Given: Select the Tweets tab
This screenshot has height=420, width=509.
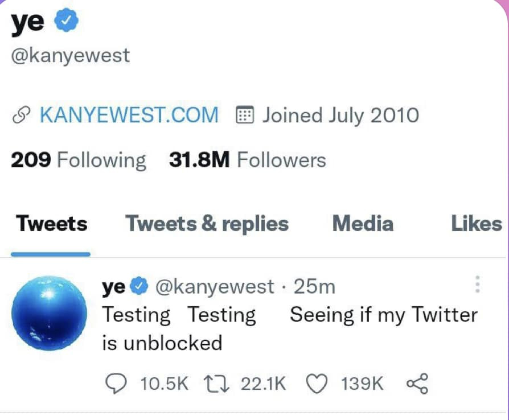Looking at the screenshot, I should click(51, 224).
